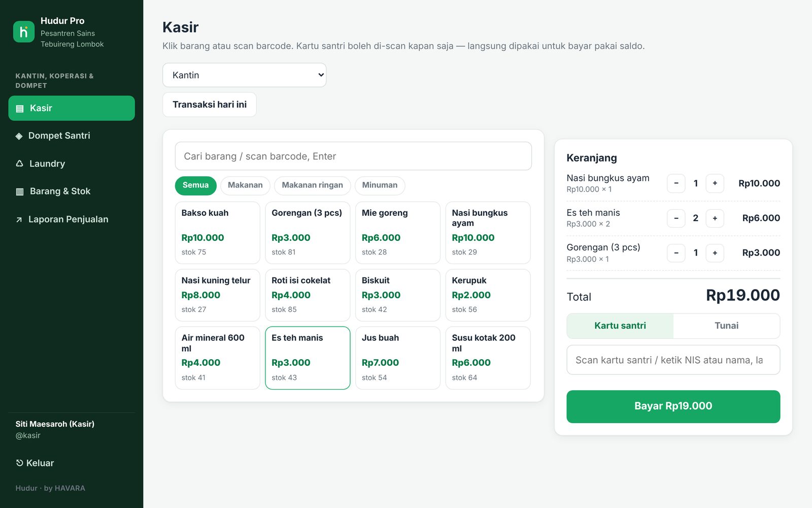This screenshot has height=508, width=812.
Task: Filter products by Semua
Action: (x=195, y=185)
